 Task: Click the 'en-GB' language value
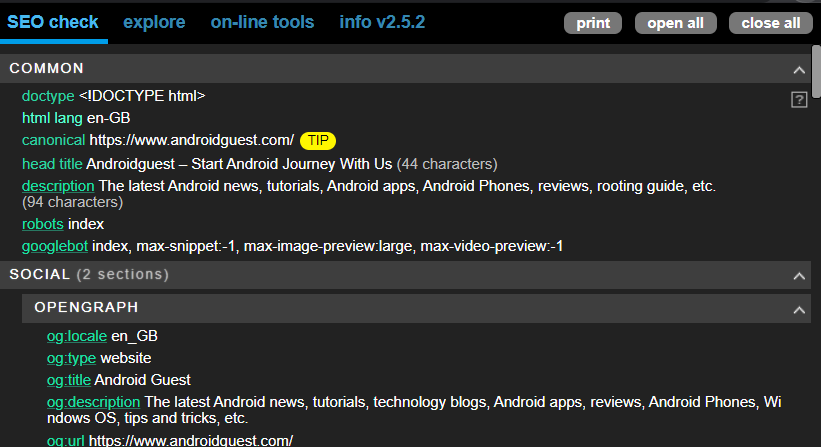pyautogui.click(x=108, y=118)
